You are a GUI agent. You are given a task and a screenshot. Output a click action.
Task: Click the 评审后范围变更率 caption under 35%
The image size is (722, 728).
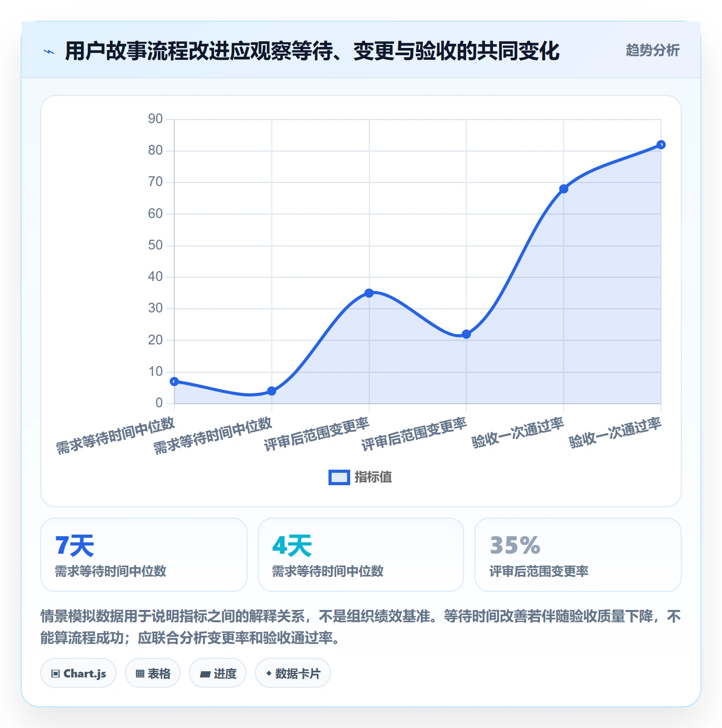click(539, 571)
